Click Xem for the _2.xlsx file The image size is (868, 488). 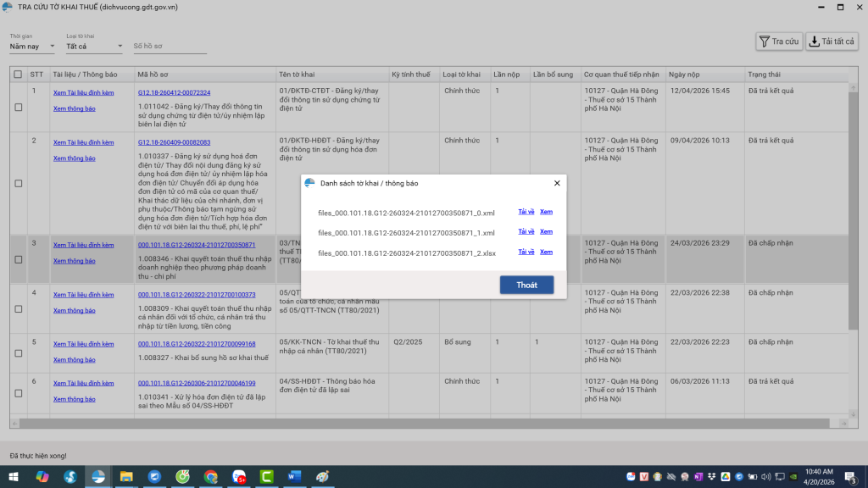(546, 252)
